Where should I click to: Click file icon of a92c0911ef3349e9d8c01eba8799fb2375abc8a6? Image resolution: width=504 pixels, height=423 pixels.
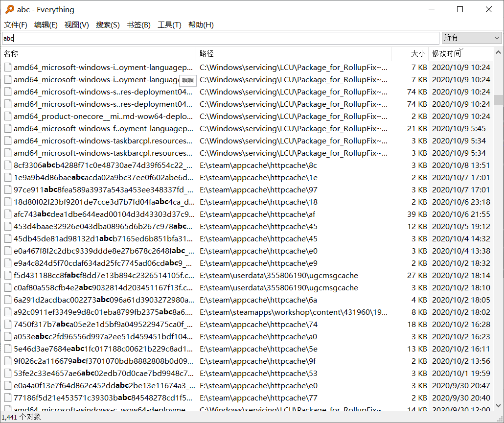pos(8,312)
